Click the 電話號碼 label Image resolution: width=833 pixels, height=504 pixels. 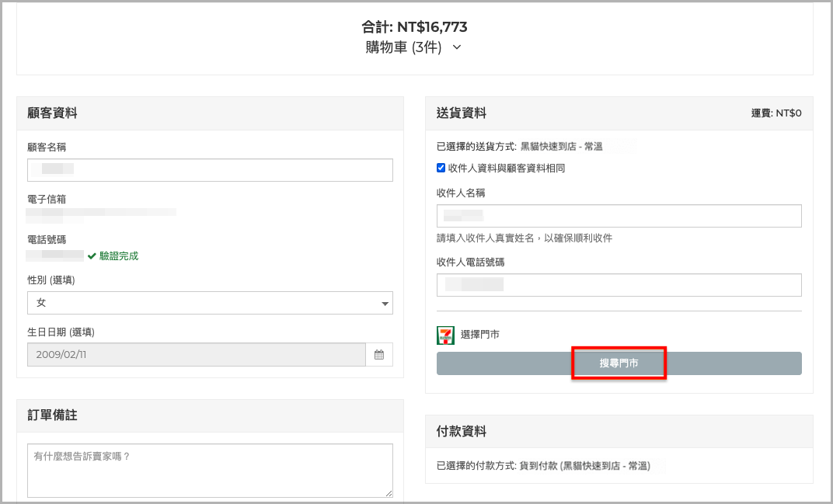click(x=47, y=239)
